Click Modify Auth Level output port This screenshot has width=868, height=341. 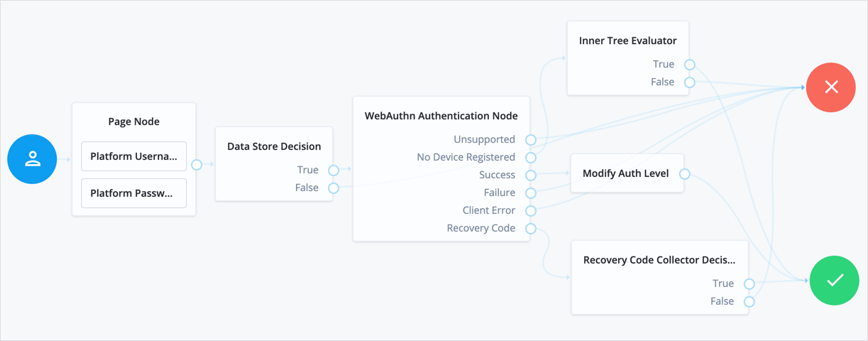click(684, 174)
